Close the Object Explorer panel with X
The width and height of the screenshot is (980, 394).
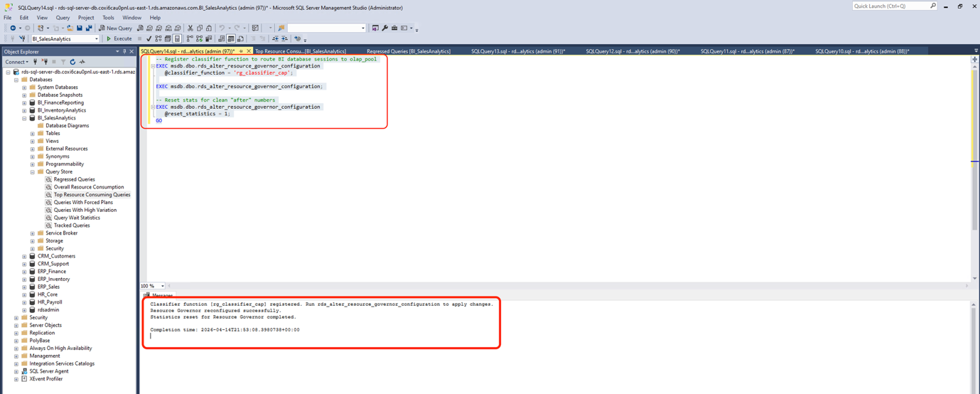pyautogui.click(x=131, y=52)
